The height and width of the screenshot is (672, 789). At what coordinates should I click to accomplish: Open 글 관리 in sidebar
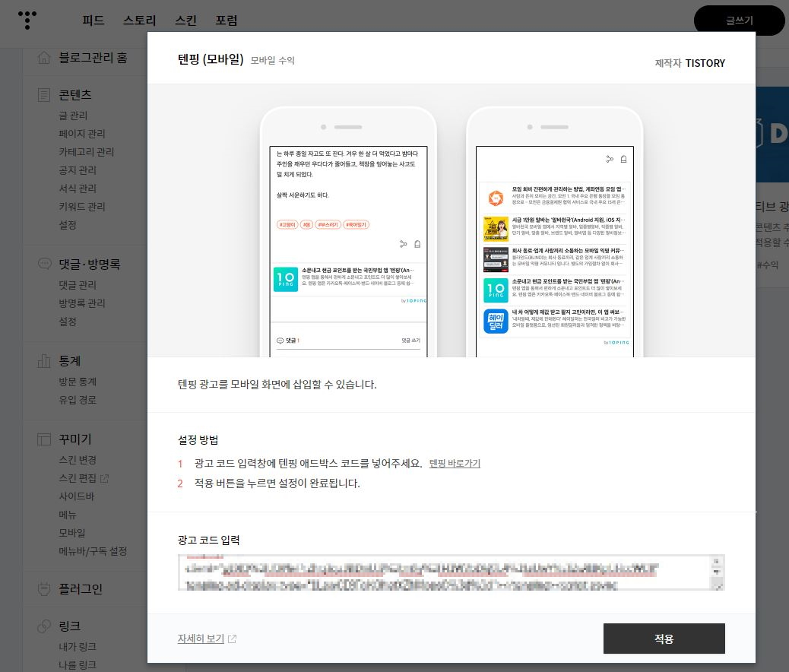pos(73,116)
